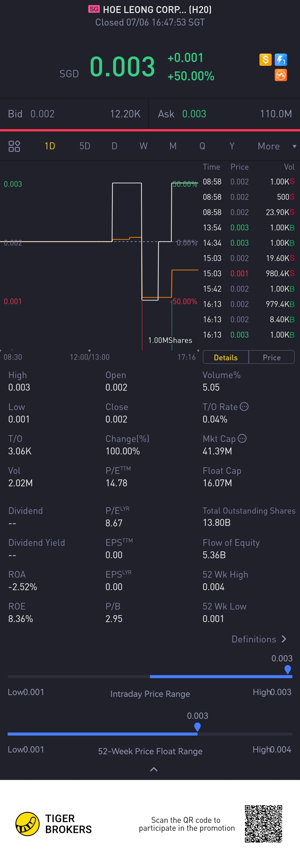300x868 pixels.
Task: Tap the Tiger Brokers logo
Action: coord(28,824)
